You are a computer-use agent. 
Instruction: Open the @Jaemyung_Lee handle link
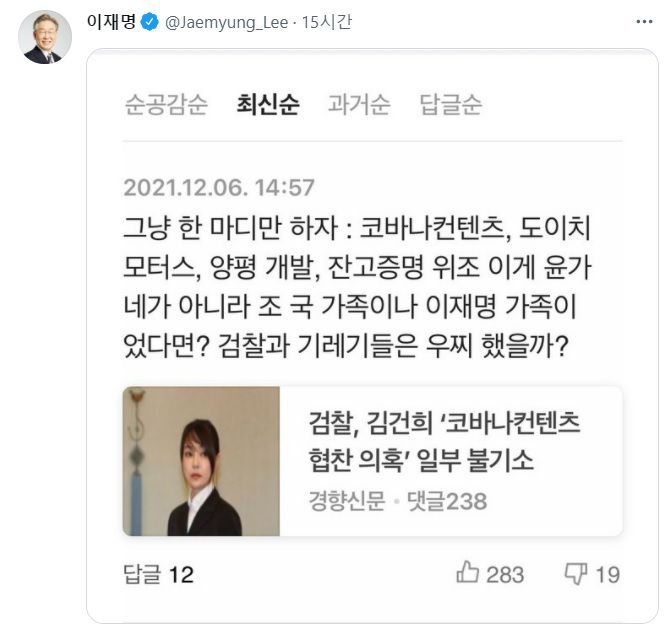[226, 22]
